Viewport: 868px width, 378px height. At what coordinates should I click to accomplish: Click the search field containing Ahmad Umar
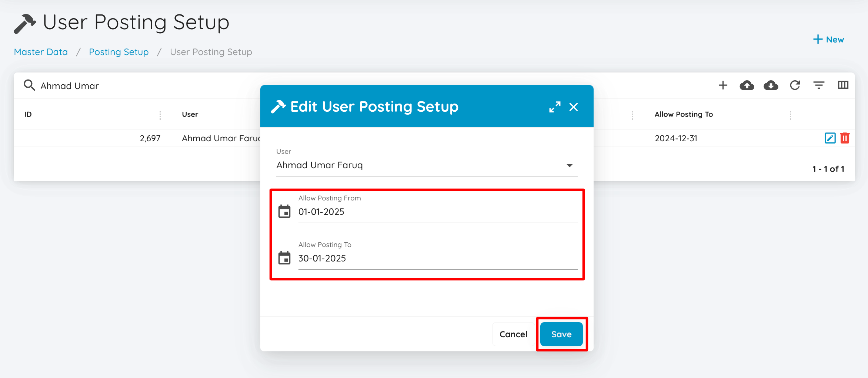pos(141,86)
